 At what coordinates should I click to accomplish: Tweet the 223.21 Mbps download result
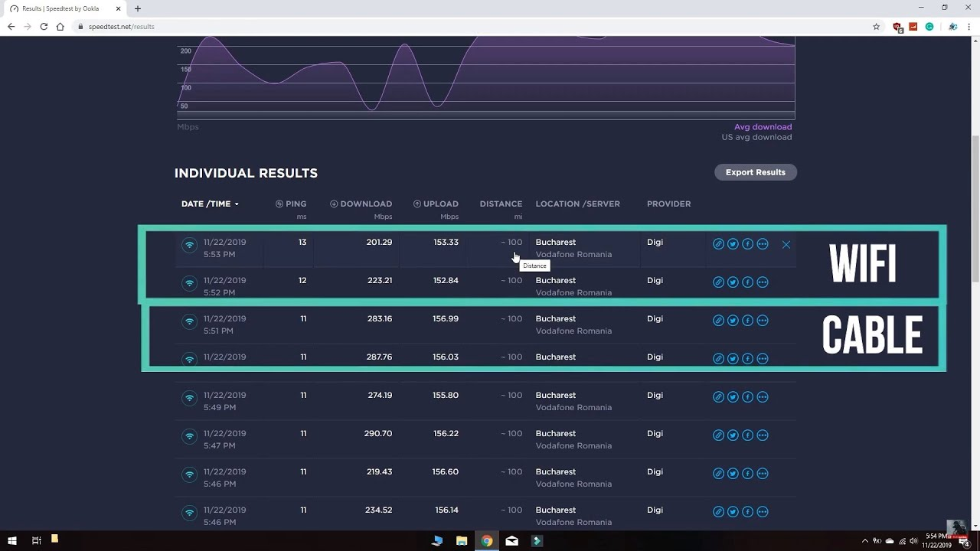tap(733, 282)
